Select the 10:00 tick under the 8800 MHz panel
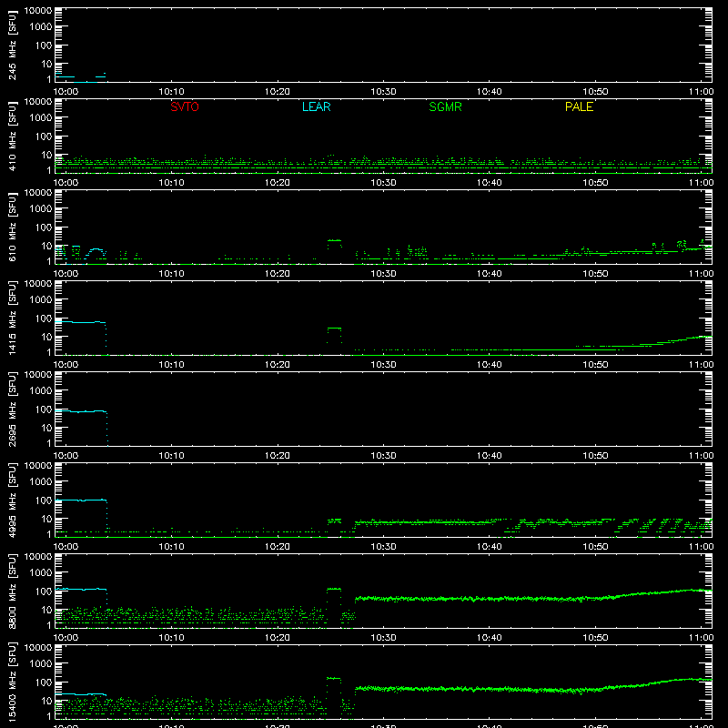 coord(66,638)
